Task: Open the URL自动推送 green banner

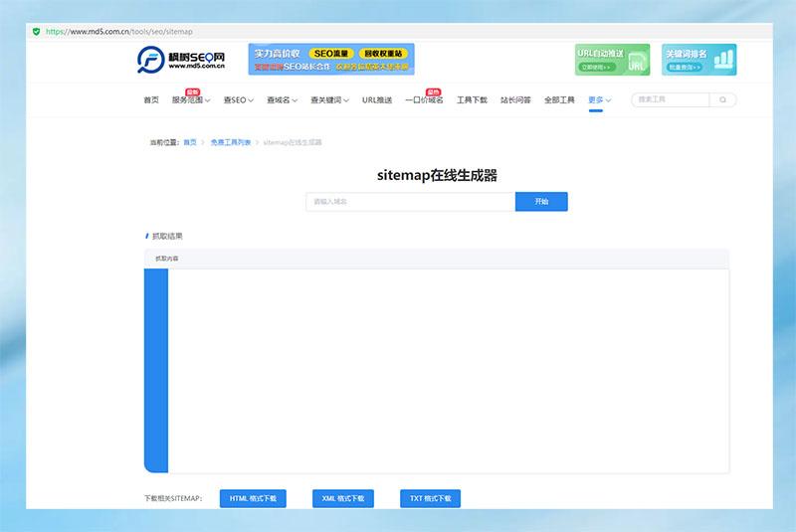Action: [612, 60]
